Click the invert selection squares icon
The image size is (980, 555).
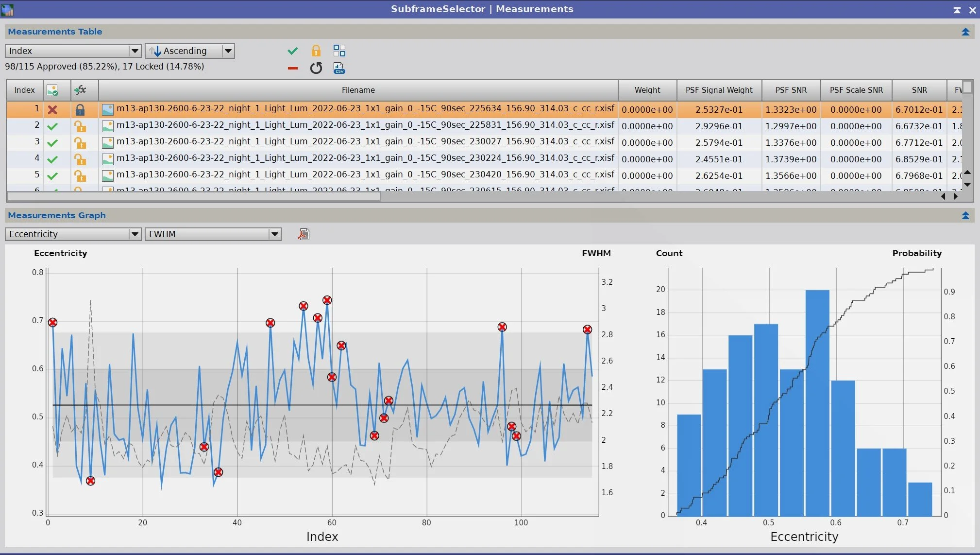[339, 51]
